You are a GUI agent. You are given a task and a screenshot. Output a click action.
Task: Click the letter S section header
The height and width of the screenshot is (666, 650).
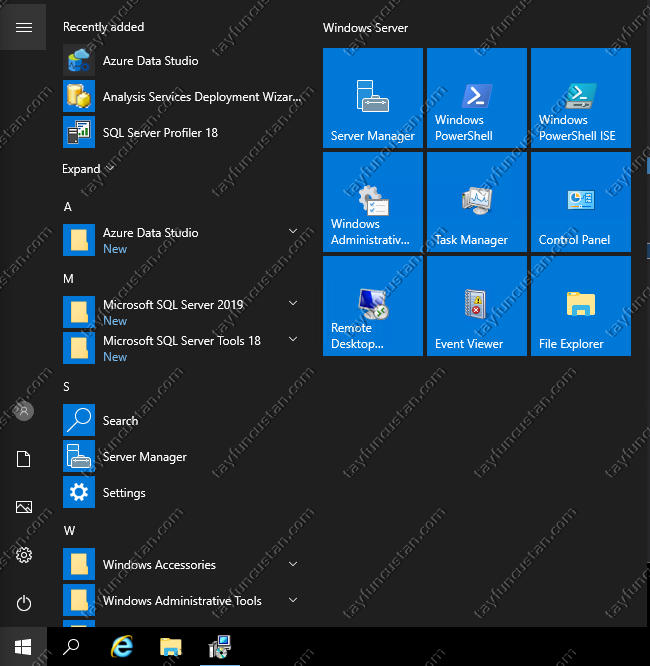pyautogui.click(x=67, y=387)
